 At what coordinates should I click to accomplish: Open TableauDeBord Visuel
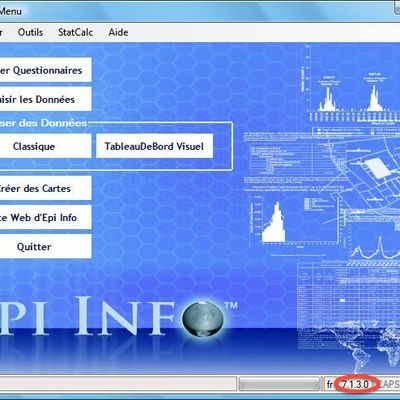[x=154, y=146]
